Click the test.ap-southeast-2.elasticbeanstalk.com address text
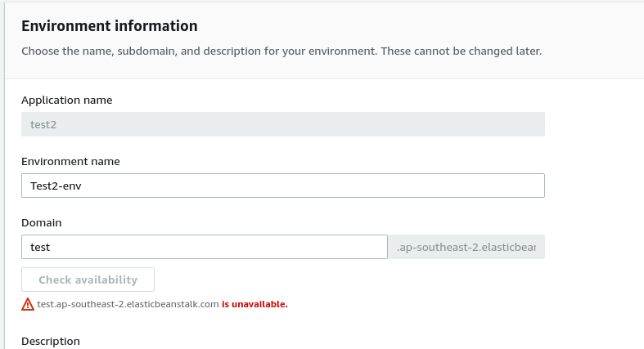 click(128, 304)
